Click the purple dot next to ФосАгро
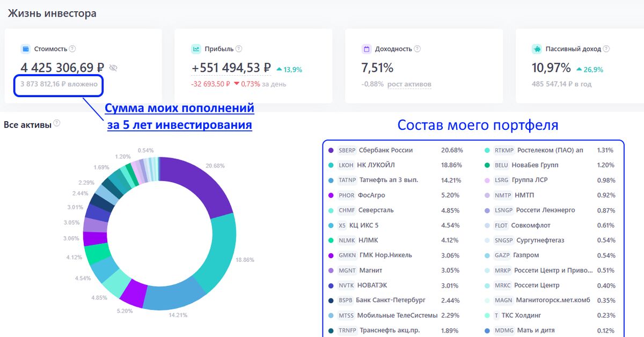Image resolution: width=644 pixels, height=337 pixels. tap(331, 195)
